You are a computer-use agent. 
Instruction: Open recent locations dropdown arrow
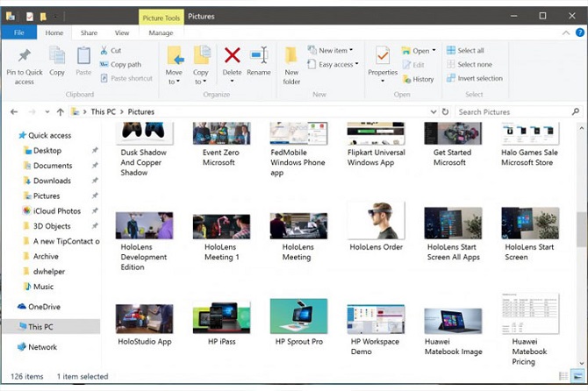click(x=47, y=111)
